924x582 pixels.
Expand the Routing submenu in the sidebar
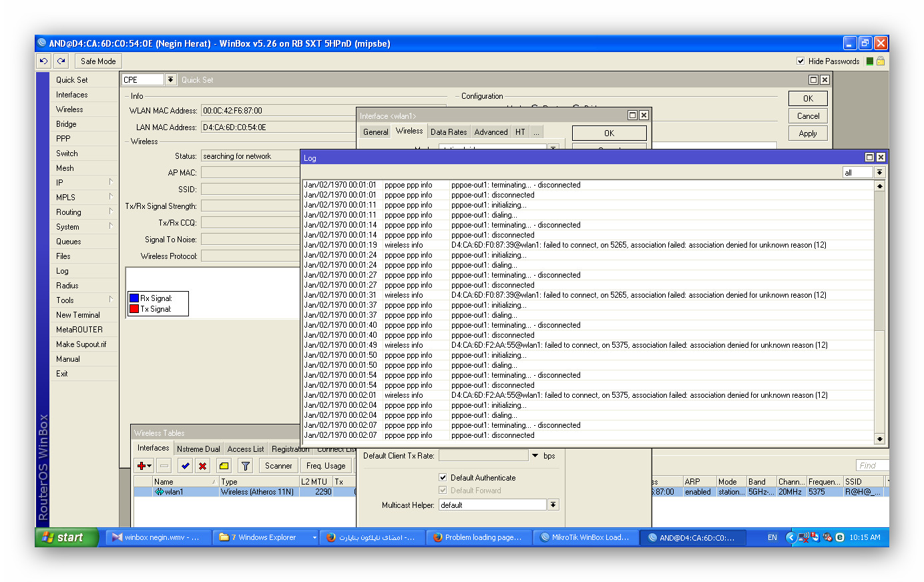coord(111,212)
